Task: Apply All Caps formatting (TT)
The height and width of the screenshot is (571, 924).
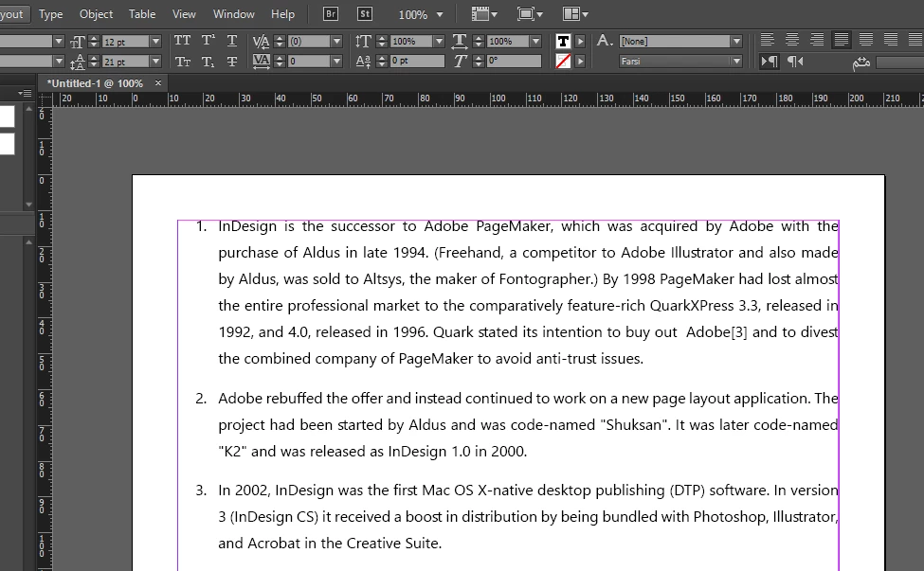Action: (x=183, y=41)
